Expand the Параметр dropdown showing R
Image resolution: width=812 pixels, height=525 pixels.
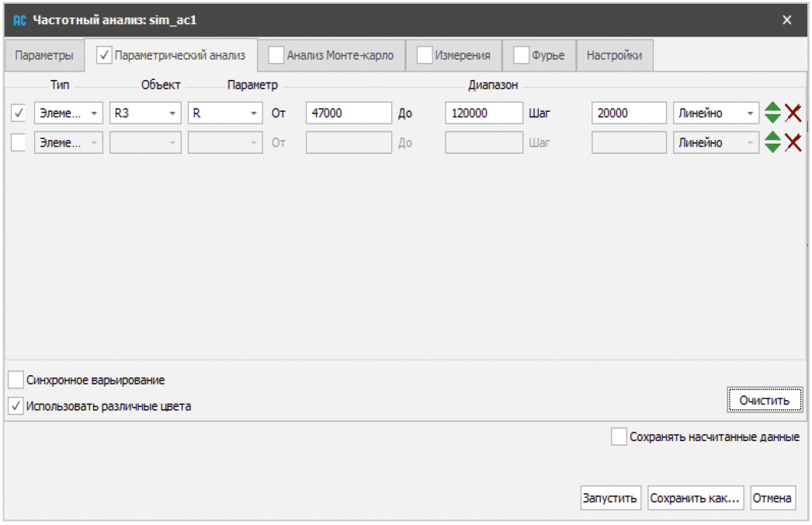(225, 113)
